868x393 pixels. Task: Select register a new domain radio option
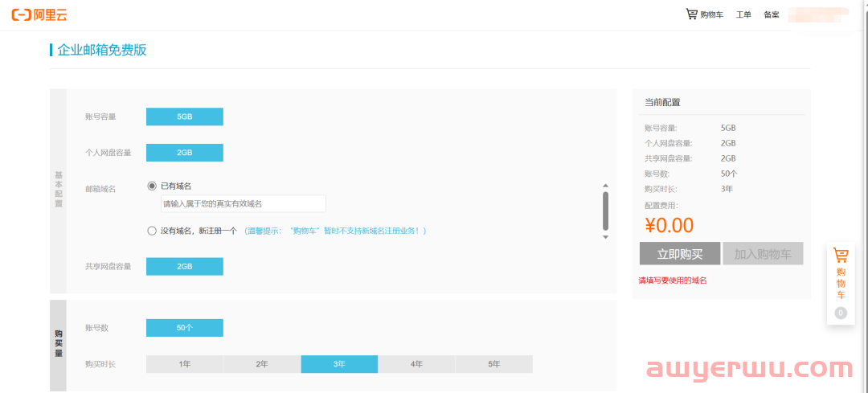152,231
